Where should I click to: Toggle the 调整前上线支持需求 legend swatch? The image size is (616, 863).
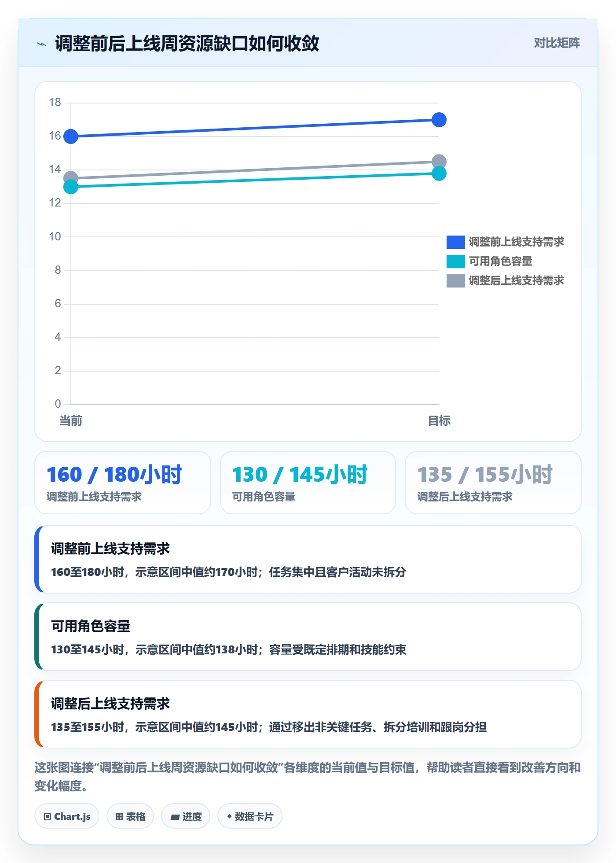click(455, 242)
